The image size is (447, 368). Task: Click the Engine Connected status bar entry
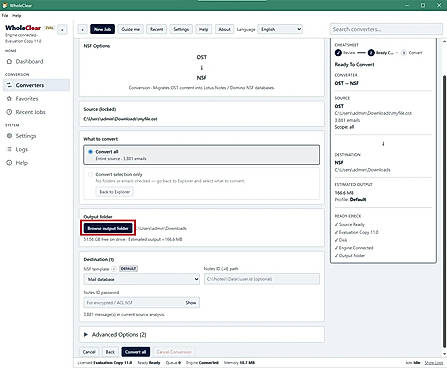pos(202,362)
